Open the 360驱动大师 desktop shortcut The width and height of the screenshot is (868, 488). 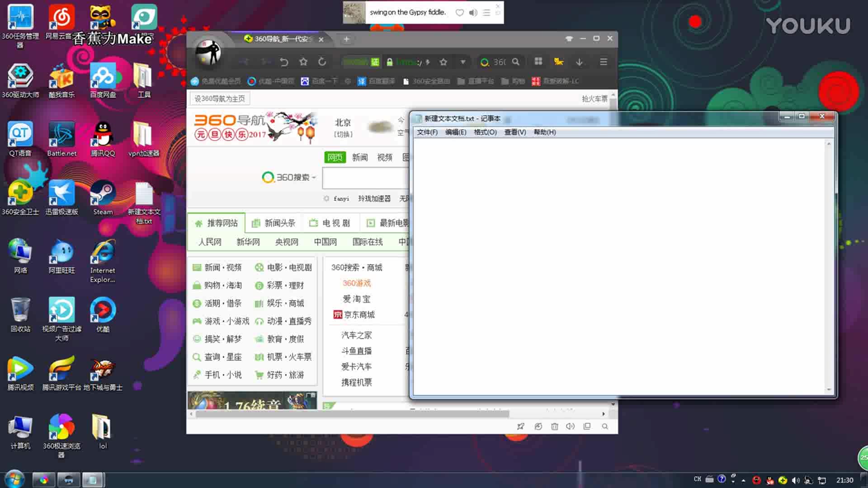click(x=20, y=80)
